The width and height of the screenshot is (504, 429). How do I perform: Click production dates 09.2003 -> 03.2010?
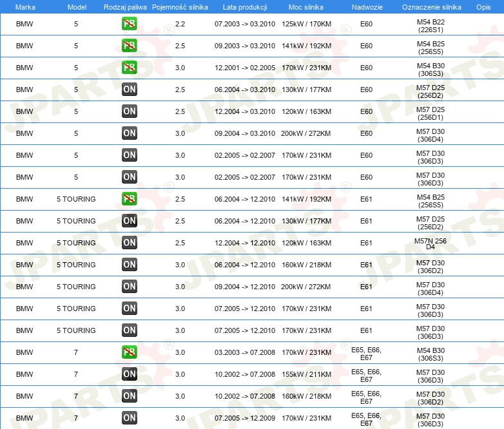pos(245,46)
